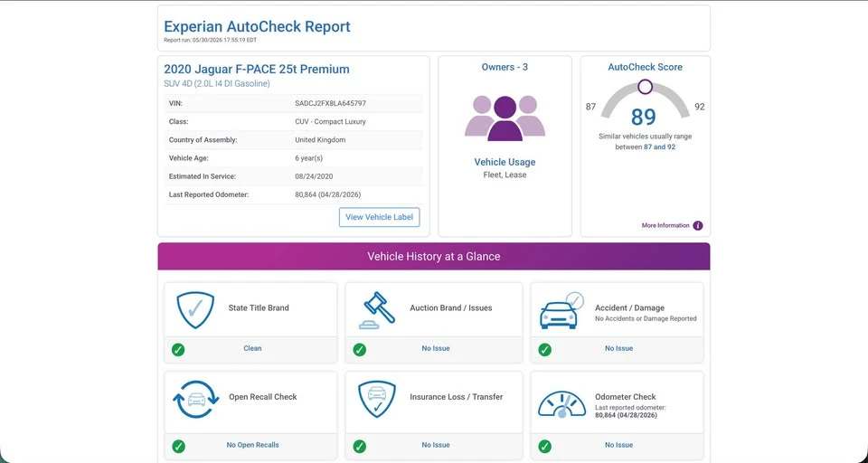This screenshot has height=463, width=868.
Task: Click the Vehicle Usage heading
Action: coord(505,162)
